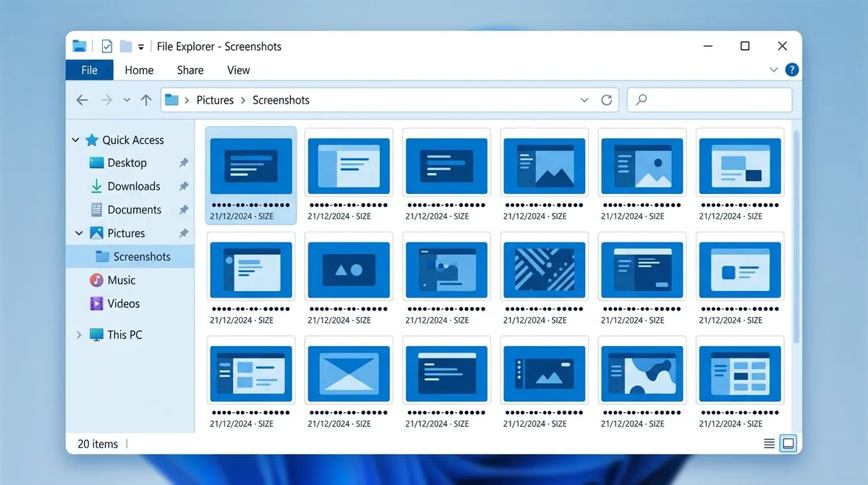Screen dimensions: 868x485
Task: Click the Screenshots breadcrumb in address bar
Action: coord(281,100)
